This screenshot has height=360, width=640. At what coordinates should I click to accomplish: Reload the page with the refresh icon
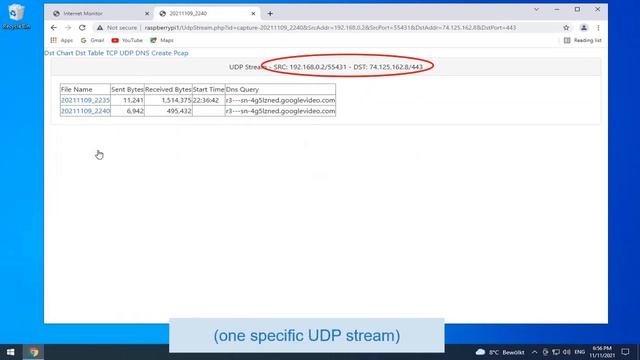pyautogui.click(x=82, y=28)
